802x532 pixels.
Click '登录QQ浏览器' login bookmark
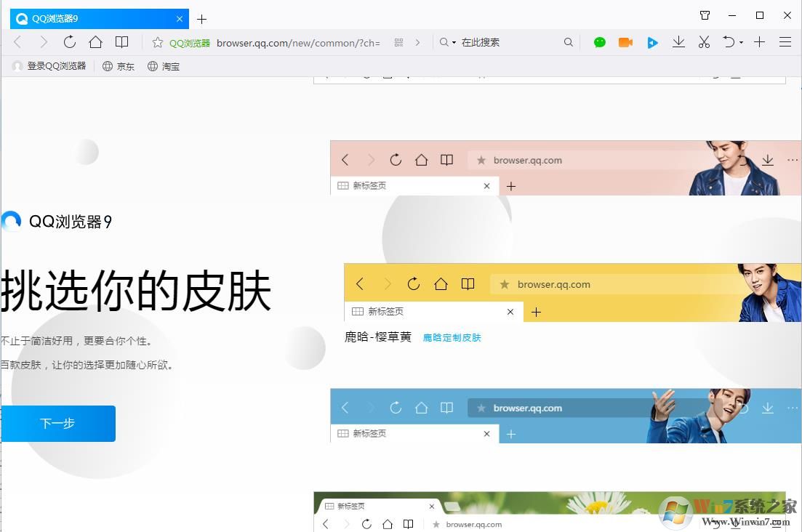point(49,66)
